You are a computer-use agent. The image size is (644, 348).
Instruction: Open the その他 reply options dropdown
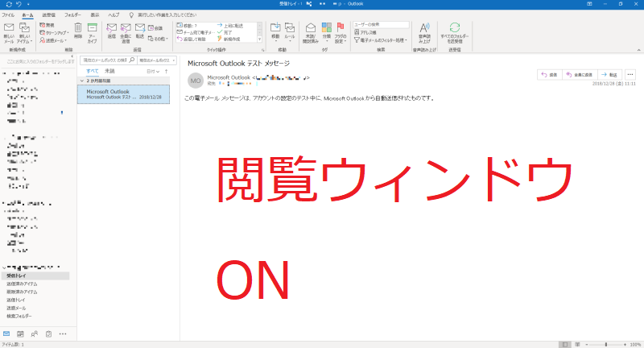[158, 39]
